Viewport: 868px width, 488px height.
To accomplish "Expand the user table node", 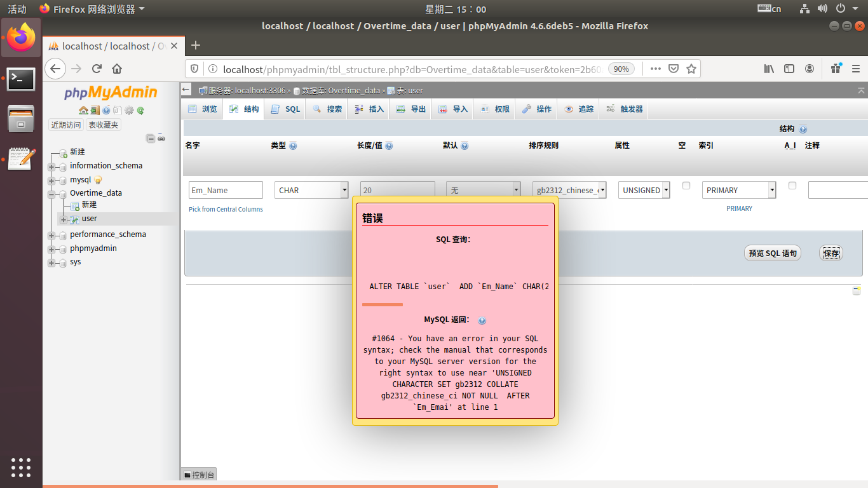I will point(63,219).
